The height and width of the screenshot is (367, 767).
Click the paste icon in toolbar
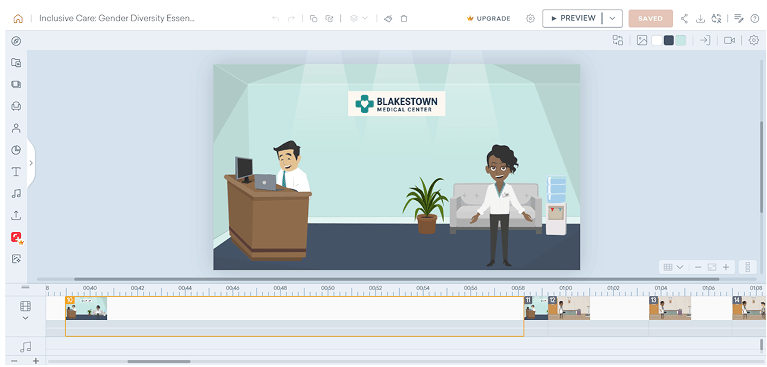coord(329,19)
